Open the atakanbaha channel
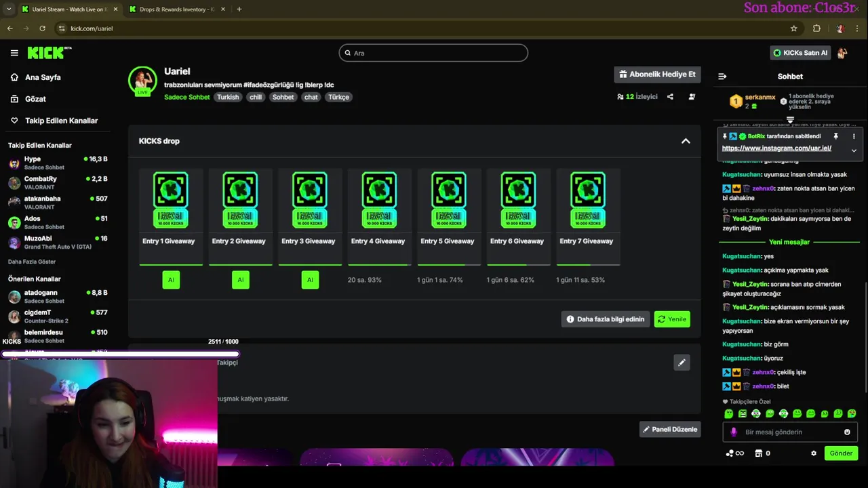The width and height of the screenshot is (868, 488). [x=58, y=202]
